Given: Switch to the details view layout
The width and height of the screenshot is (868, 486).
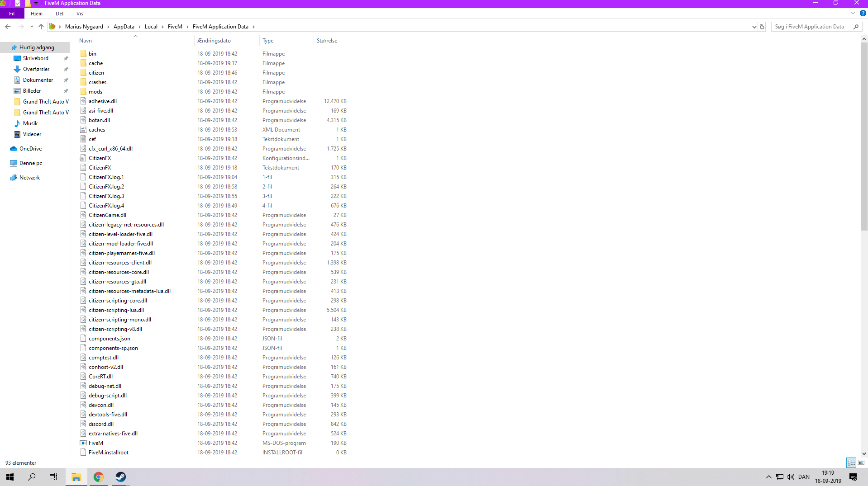Looking at the screenshot, I should coord(851,462).
